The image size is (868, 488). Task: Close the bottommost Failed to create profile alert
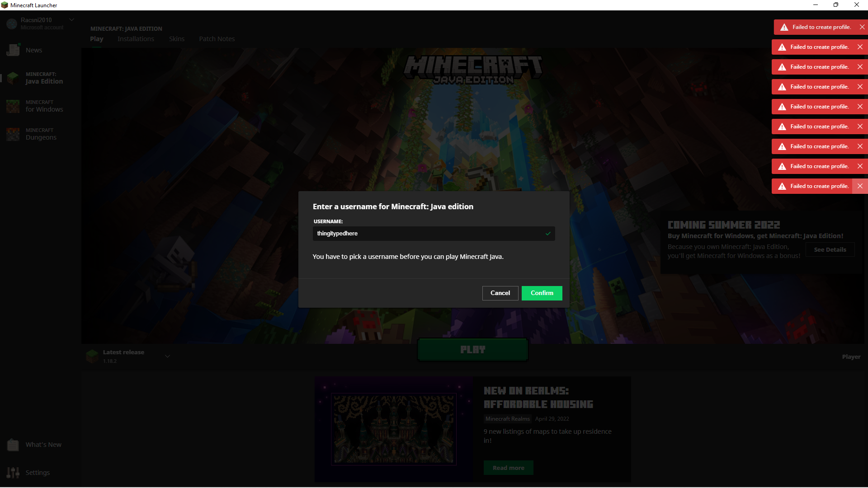tap(860, 186)
